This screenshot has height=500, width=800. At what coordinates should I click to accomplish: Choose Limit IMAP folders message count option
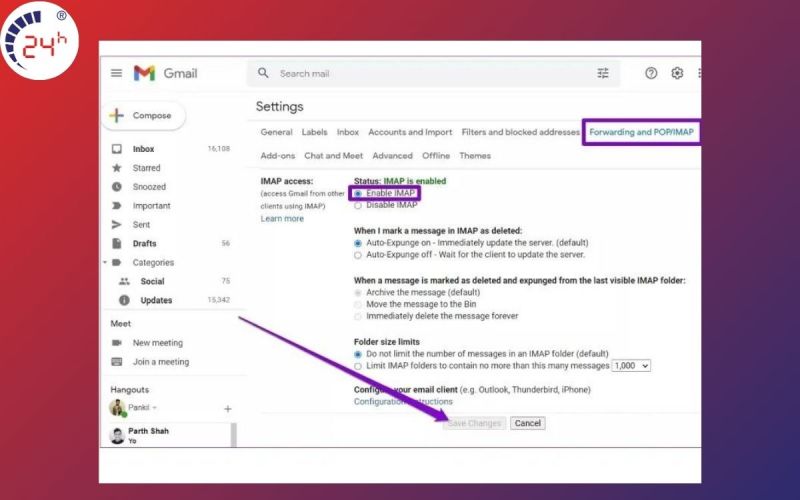[x=358, y=366]
